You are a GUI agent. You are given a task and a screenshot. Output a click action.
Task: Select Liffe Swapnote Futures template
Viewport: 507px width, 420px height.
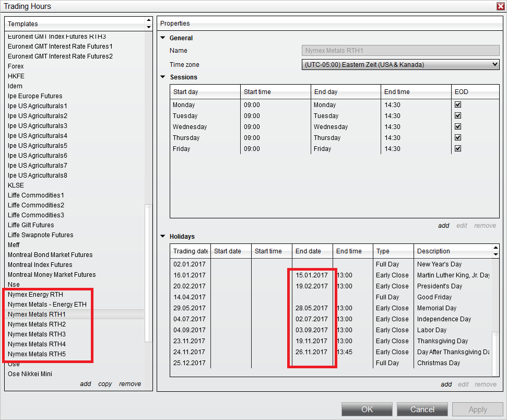click(40, 235)
